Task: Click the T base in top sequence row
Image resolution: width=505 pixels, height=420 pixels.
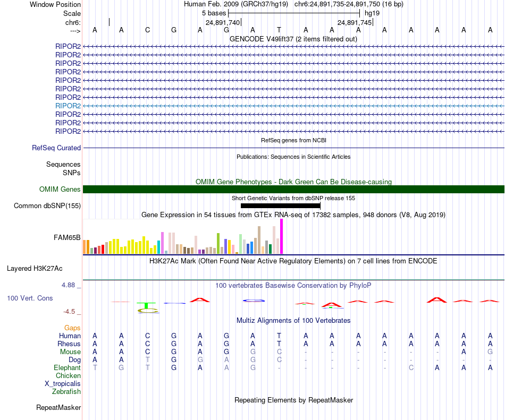Action: click(279, 30)
